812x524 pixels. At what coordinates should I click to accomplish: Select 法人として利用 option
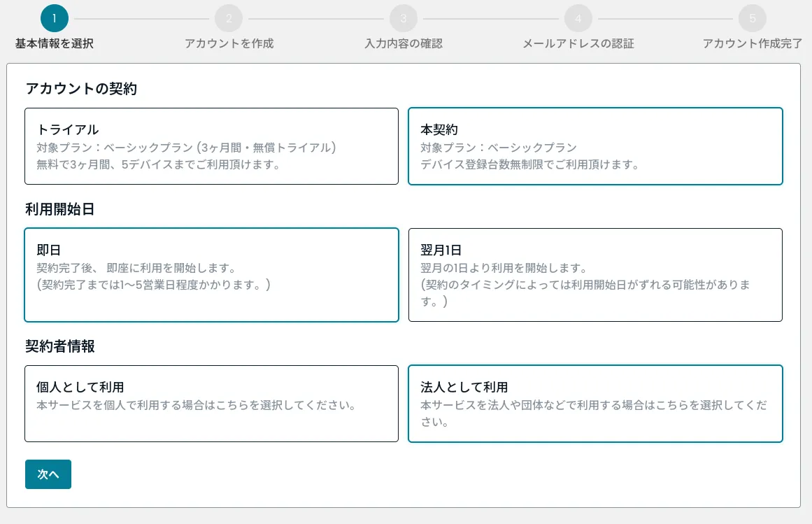pos(595,403)
